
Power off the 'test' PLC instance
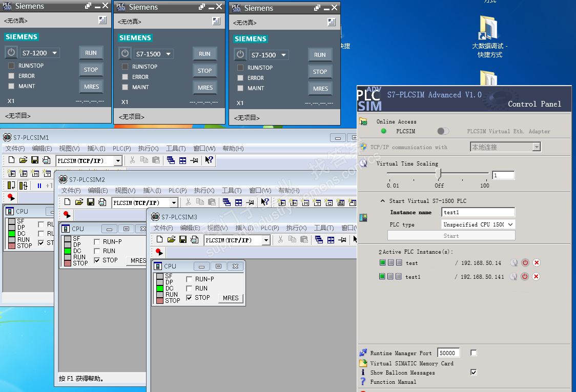point(525,263)
